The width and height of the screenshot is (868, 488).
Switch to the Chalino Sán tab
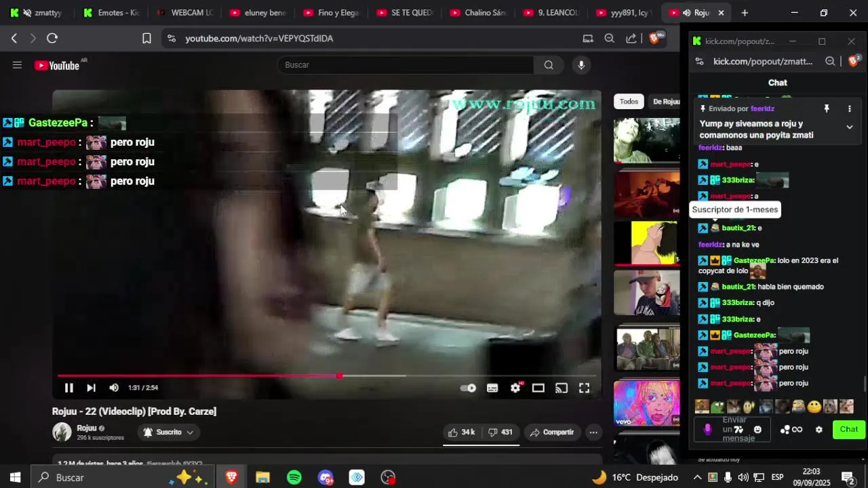pos(478,13)
